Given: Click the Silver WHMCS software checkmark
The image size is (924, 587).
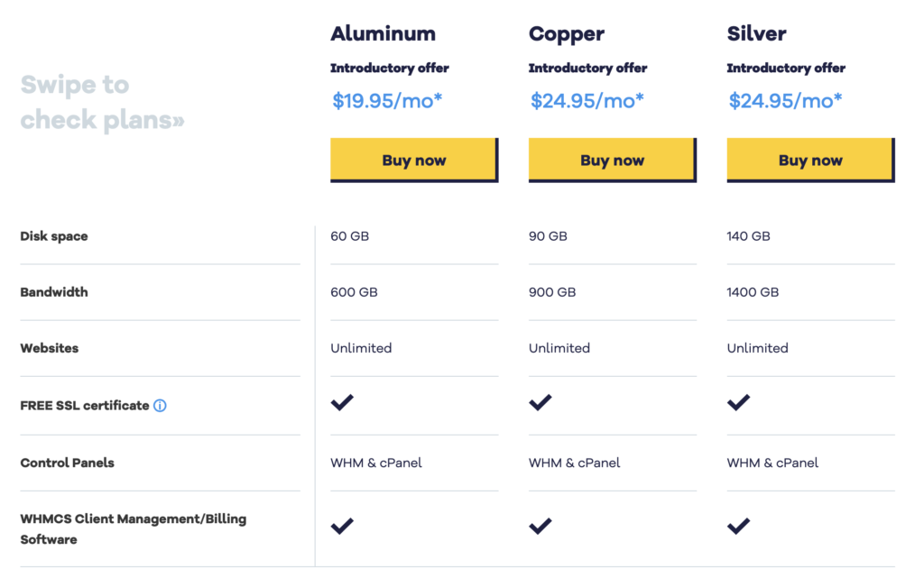Looking at the screenshot, I should point(738,526).
